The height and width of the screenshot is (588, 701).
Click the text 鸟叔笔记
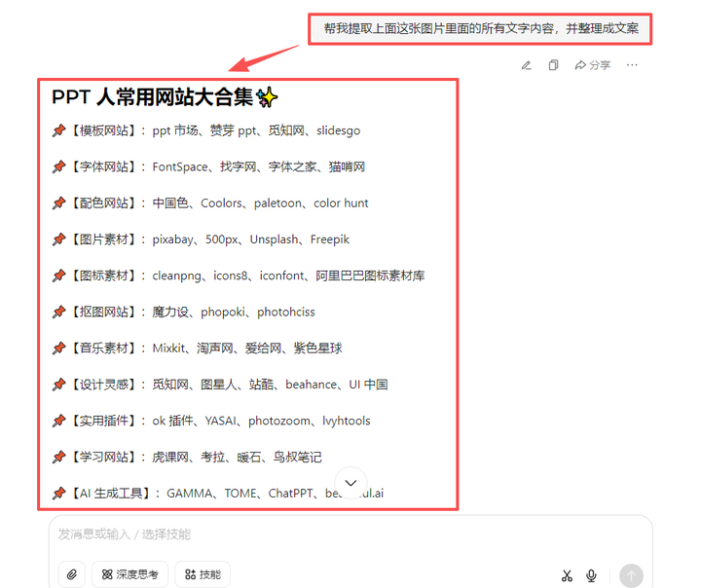297,457
